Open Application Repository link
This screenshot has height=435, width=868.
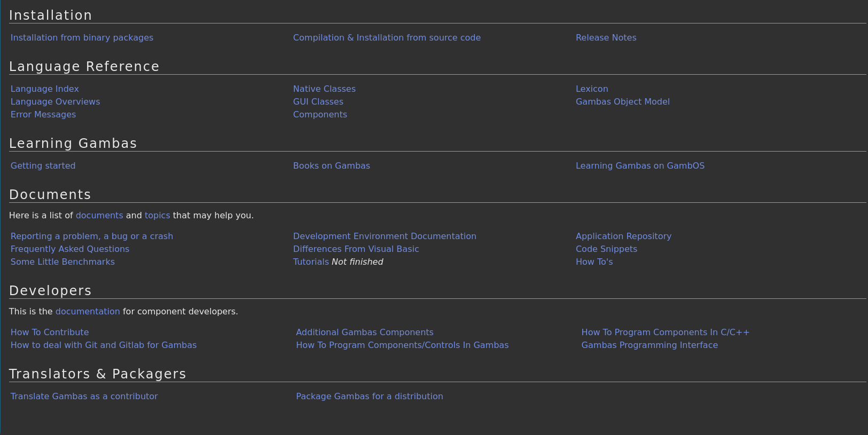[623, 236]
